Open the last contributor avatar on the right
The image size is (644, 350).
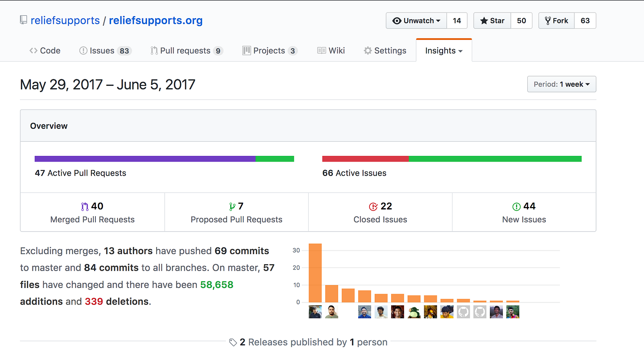513,312
